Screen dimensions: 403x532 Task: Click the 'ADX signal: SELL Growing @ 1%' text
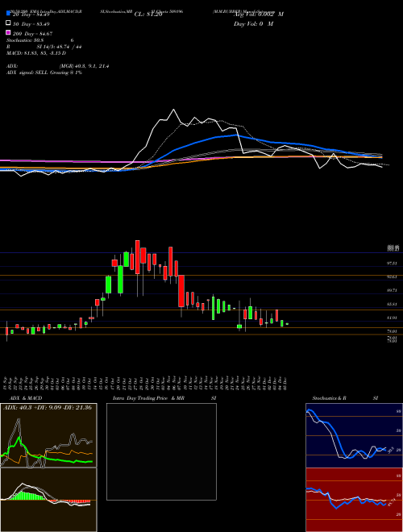[44, 73]
